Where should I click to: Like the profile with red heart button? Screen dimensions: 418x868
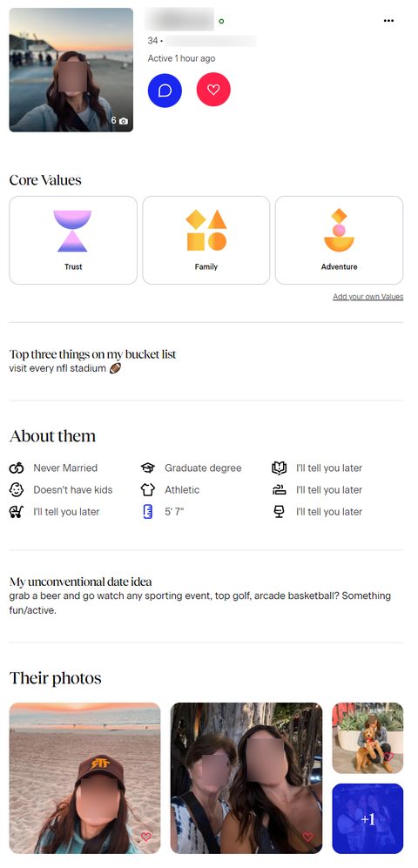[x=213, y=90]
